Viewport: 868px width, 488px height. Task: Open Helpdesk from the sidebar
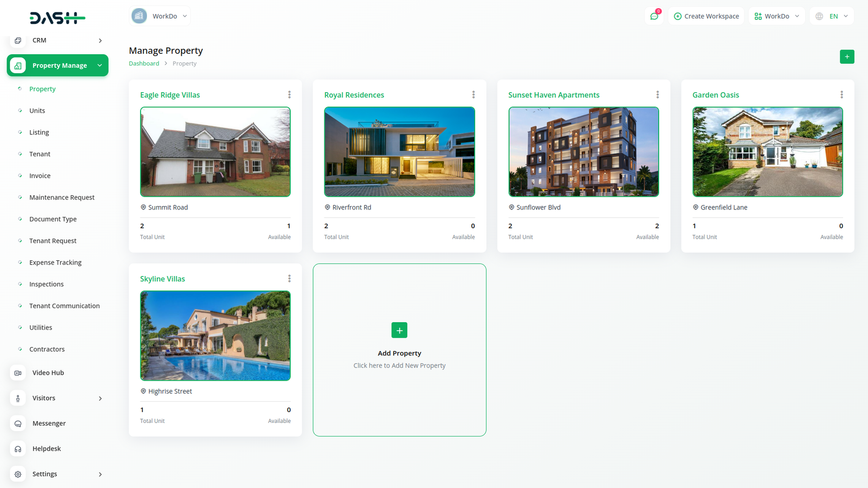pyautogui.click(x=46, y=449)
